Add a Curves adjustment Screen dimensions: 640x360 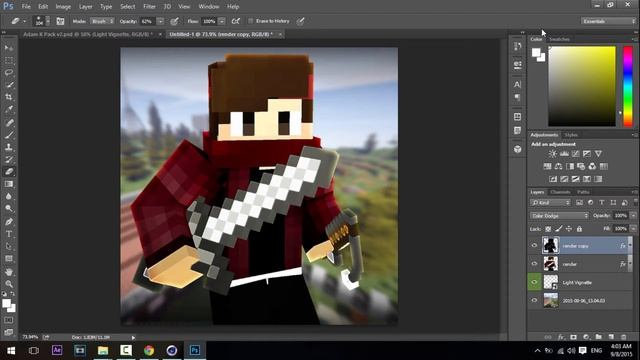[576, 154]
